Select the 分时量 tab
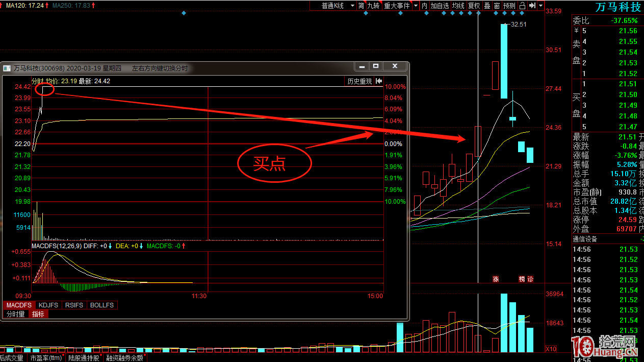 pyautogui.click(x=16, y=314)
